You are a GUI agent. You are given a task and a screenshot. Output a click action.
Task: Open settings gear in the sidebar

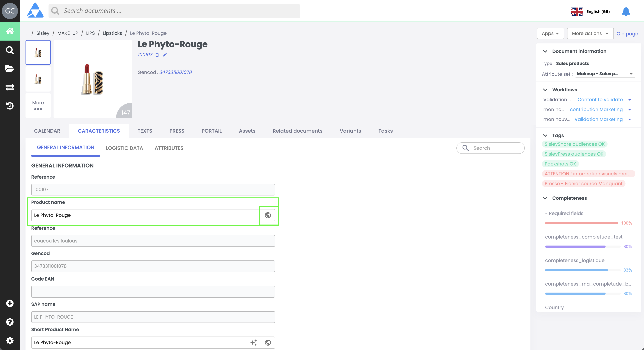point(10,340)
